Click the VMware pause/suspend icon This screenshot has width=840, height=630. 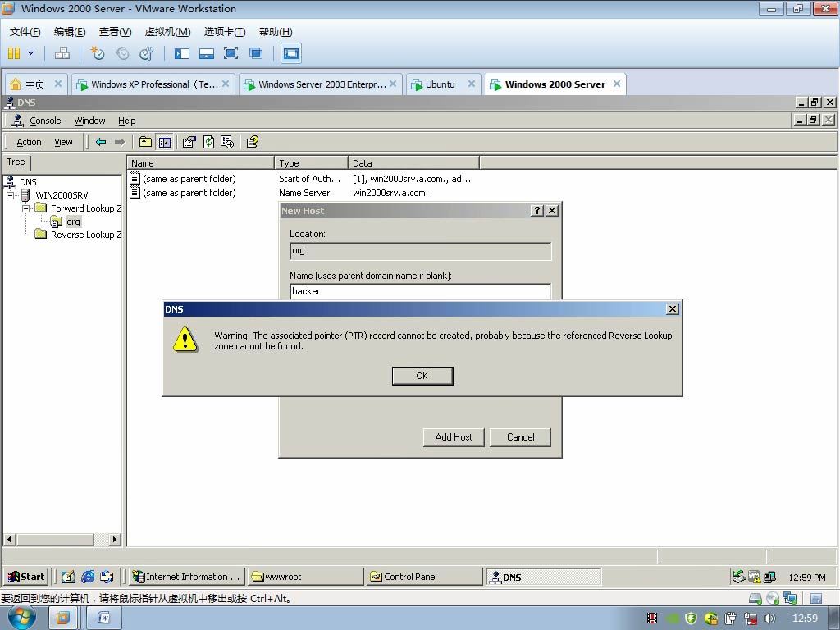coord(14,53)
